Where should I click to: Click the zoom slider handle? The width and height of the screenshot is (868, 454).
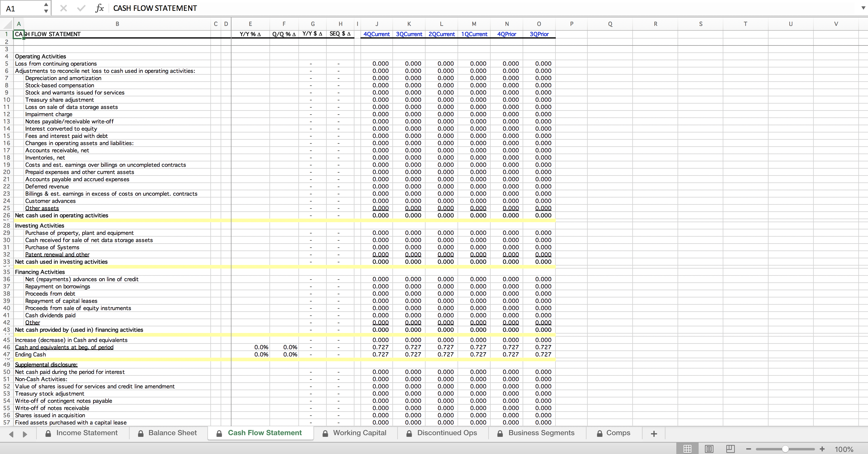[785, 449]
